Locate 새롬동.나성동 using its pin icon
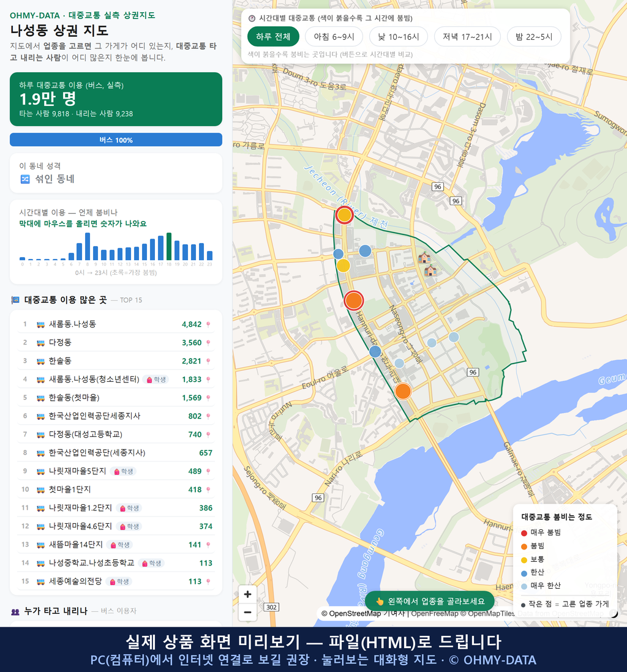 (x=208, y=324)
